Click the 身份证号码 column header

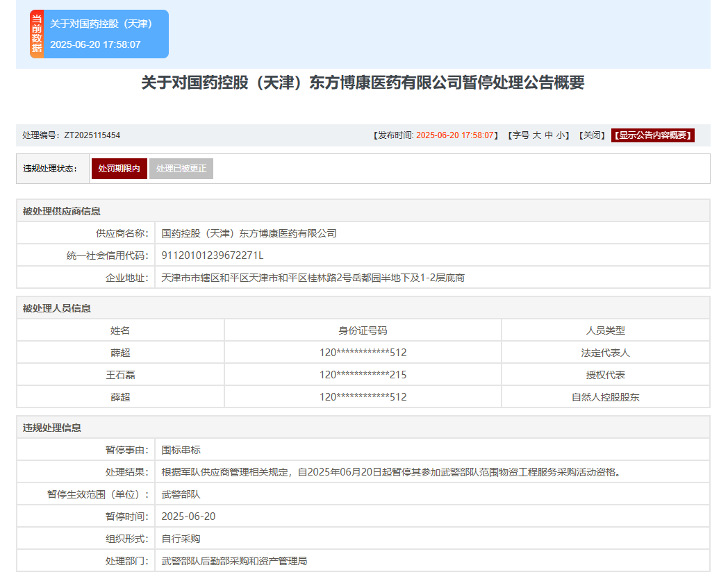tap(363, 330)
